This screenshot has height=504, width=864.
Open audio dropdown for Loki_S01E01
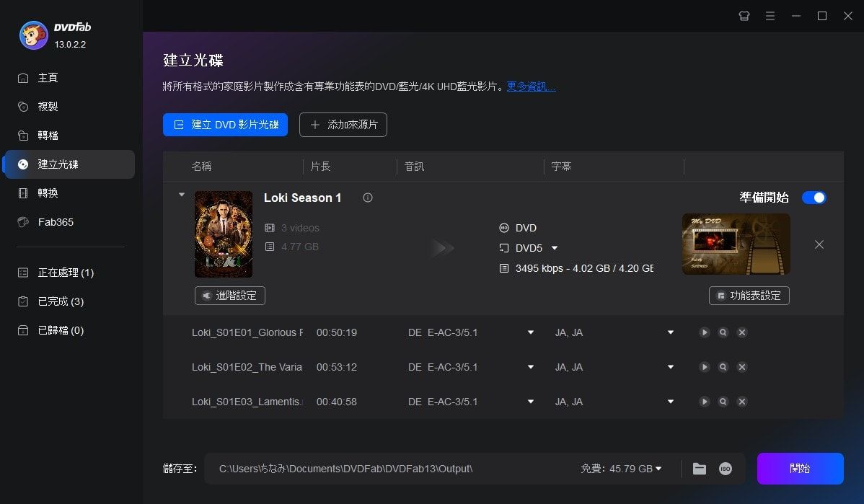pyautogui.click(x=531, y=332)
